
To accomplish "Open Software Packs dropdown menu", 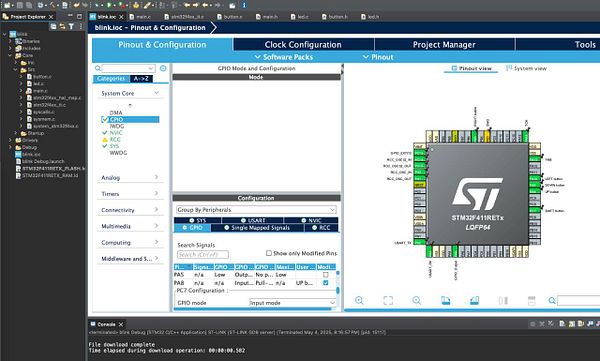I will point(284,57).
